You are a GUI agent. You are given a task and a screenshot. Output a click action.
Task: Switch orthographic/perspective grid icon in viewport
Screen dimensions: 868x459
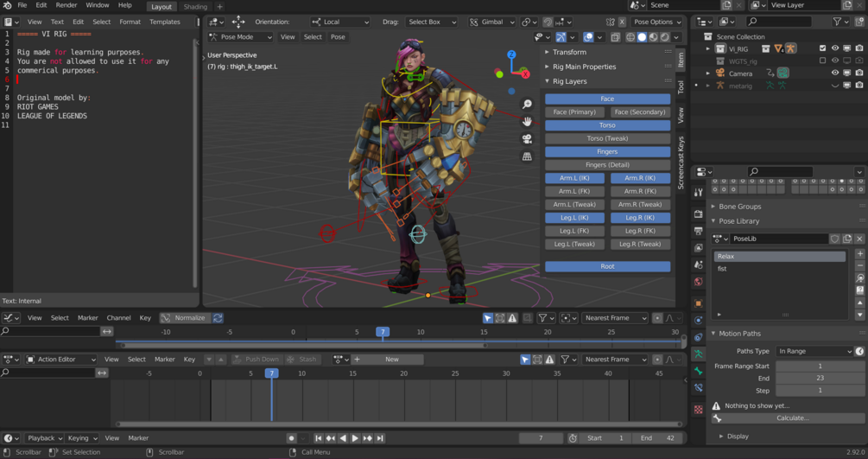pyautogui.click(x=527, y=156)
